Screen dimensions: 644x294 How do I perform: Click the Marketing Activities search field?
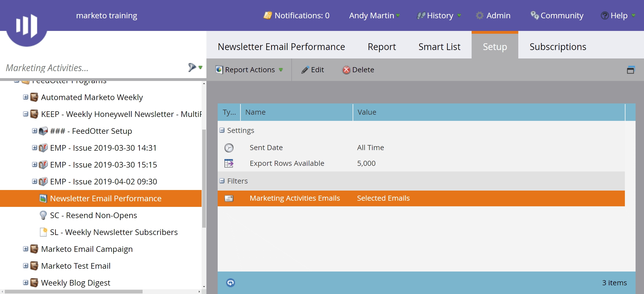click(93, 68)
